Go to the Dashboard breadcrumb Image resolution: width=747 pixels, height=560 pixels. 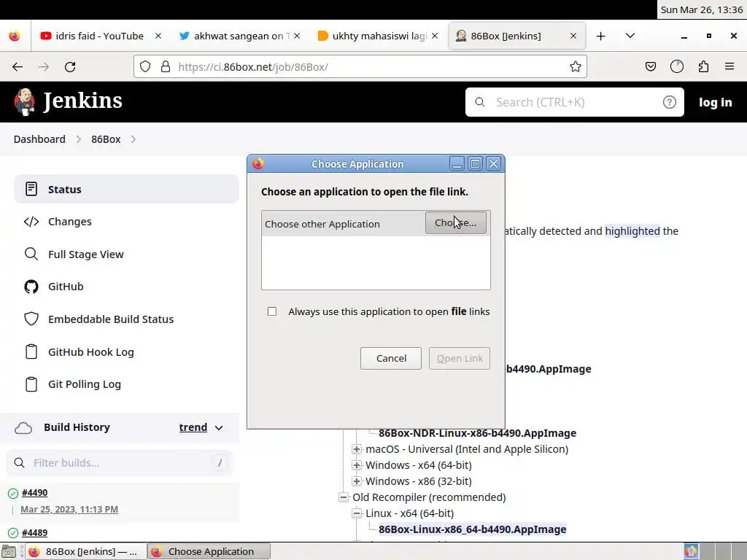(39, 139)
